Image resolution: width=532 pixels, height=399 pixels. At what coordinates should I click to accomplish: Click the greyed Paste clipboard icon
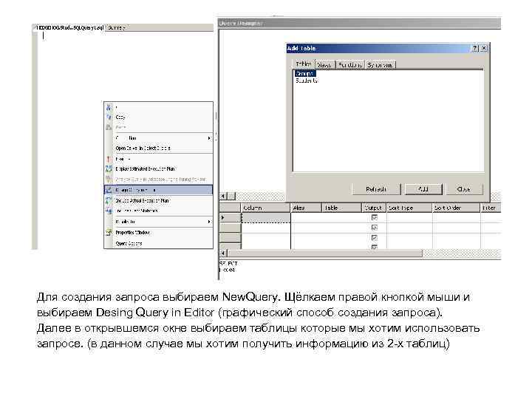109,127
